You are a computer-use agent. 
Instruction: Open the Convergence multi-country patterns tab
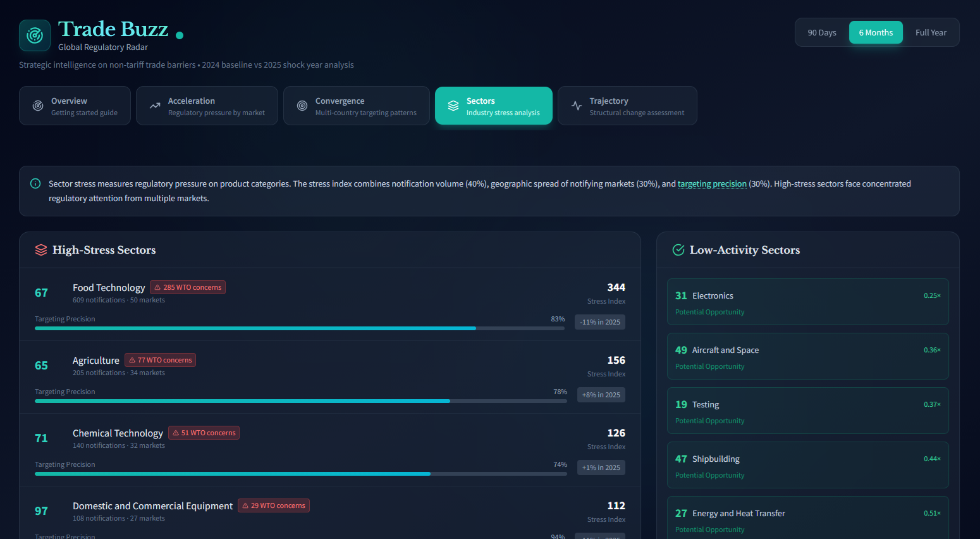point(356,106)
